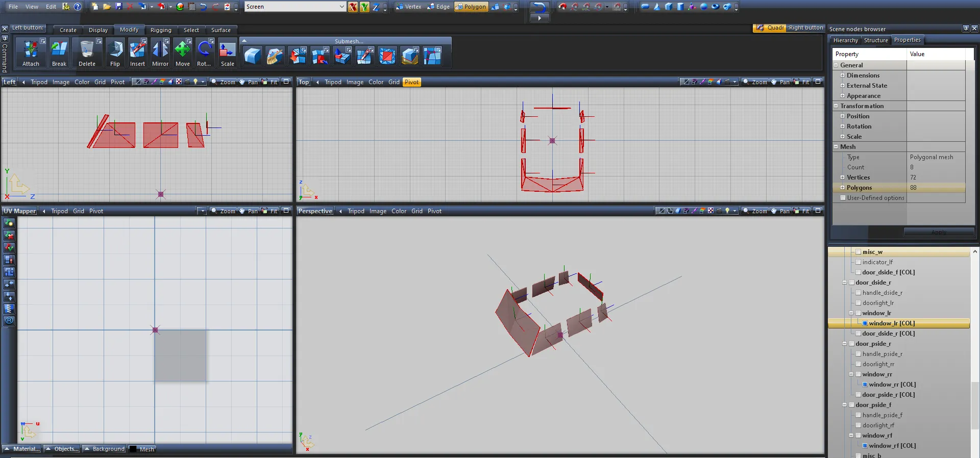Open the Screen coordinate system dropdown
This screenshot has width=980, height=458.
(x=341, y=7)
